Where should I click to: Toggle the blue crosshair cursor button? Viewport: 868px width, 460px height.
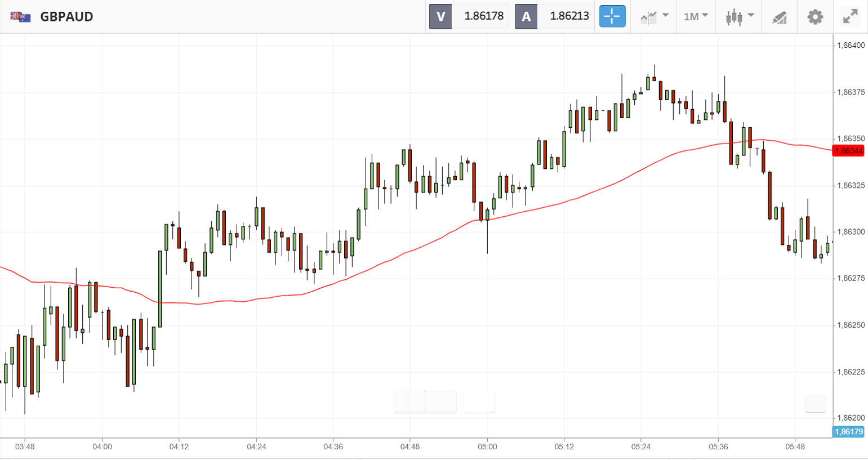pos(612,16)
